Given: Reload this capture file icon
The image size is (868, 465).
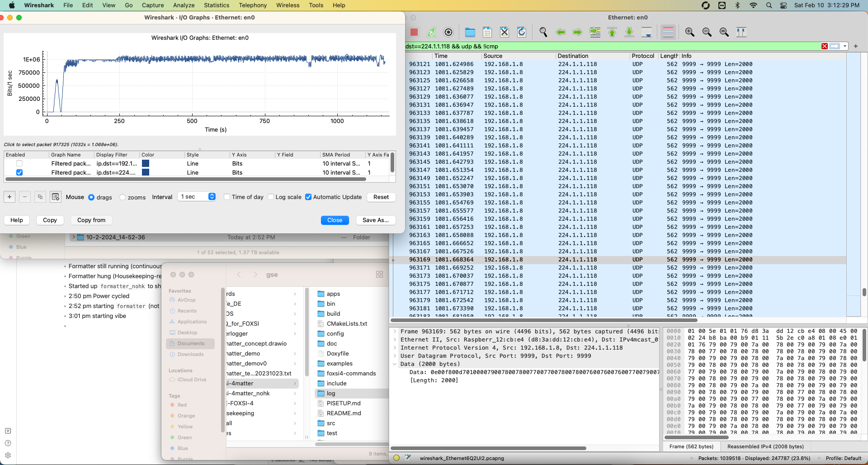Looking at the screenshot, I should click(522, 32).
